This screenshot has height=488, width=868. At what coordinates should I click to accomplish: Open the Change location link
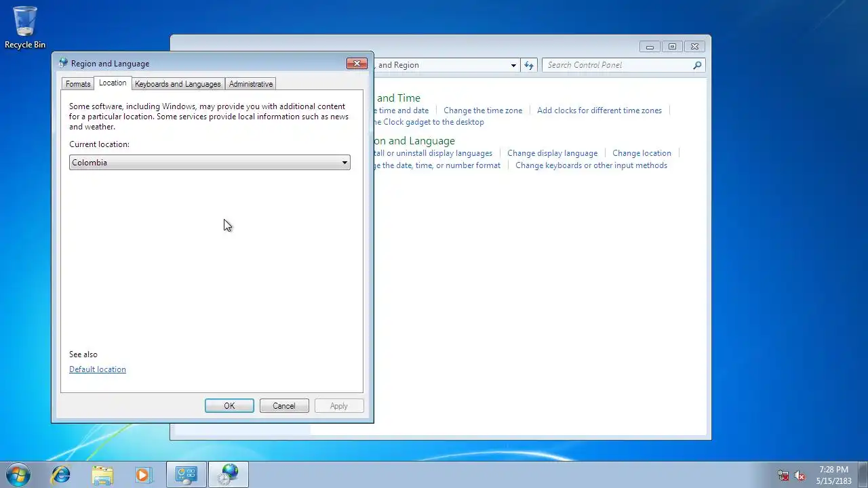coord(642,153)
